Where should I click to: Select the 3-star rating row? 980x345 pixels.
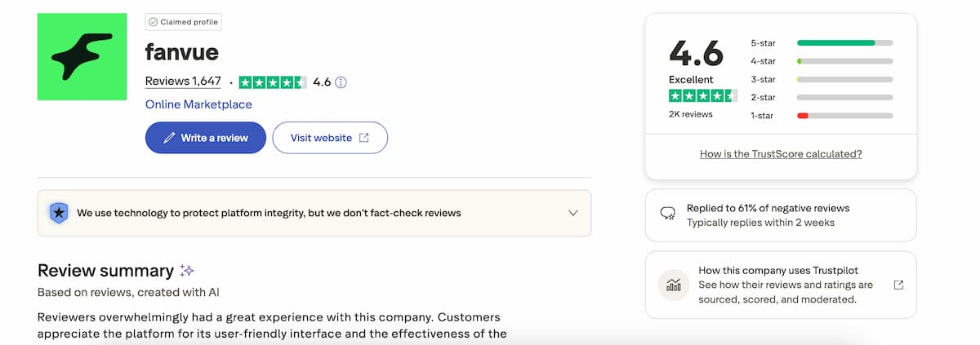[821, 79]
